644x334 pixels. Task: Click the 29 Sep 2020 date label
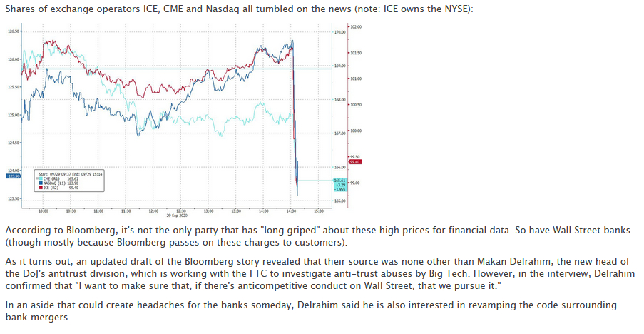tap(176, 215)
